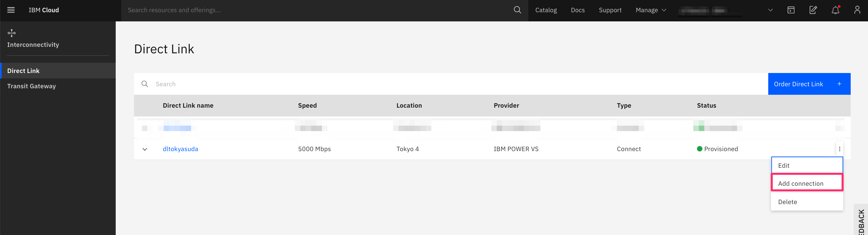Click the search magnifier icon in header

point(517,10)
